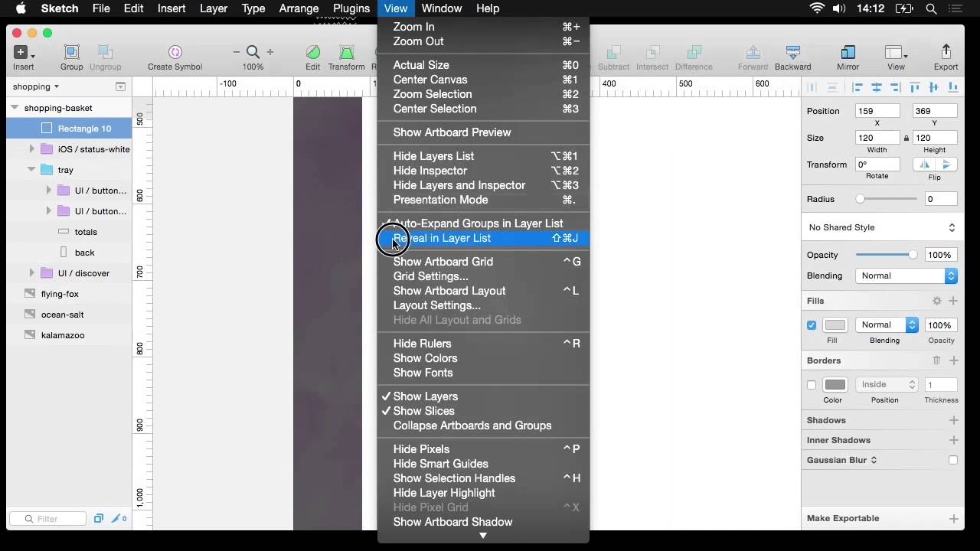
Task: Collapse the shopping-basket artboard
Action: coord(15,108)
